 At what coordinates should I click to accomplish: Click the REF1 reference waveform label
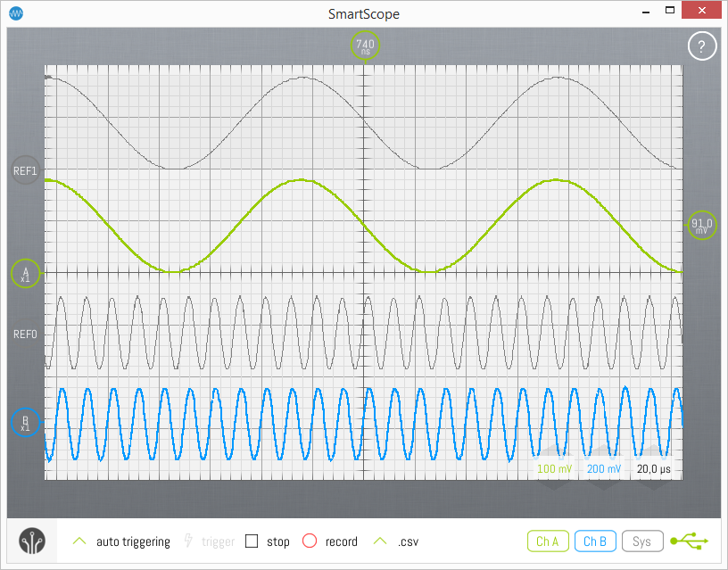(x=23, y=170)
